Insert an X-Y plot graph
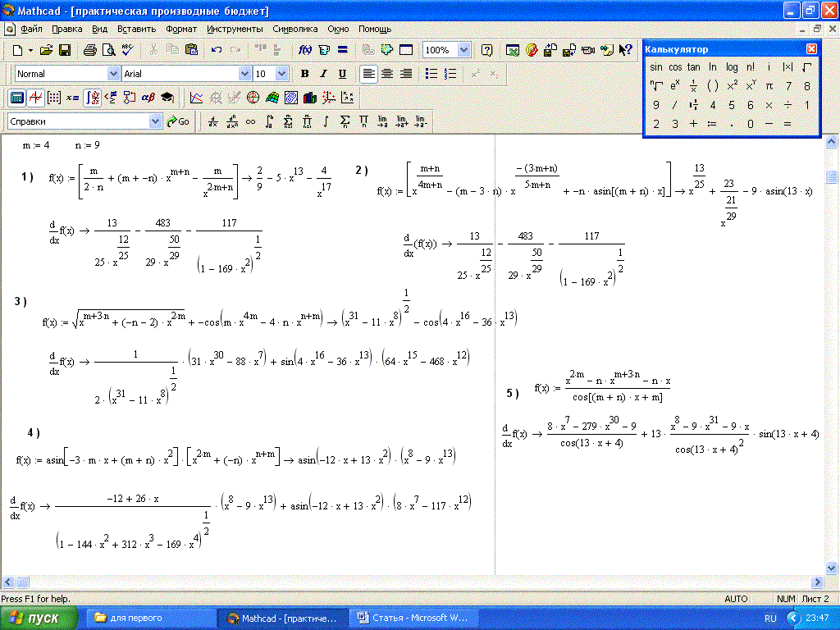This screenshot has width=840, height=630. pos(197,98)
